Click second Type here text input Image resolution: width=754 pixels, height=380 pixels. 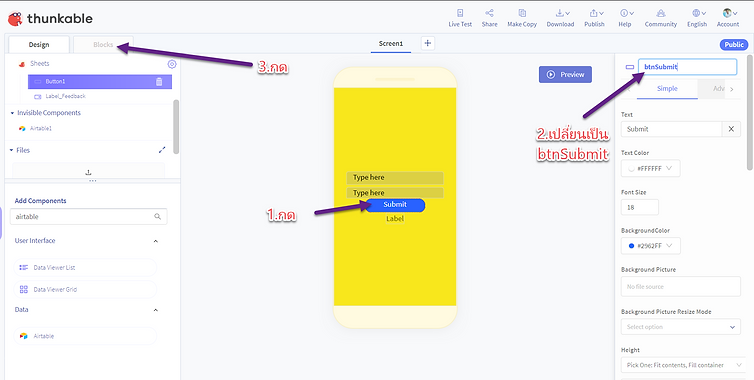395,193
